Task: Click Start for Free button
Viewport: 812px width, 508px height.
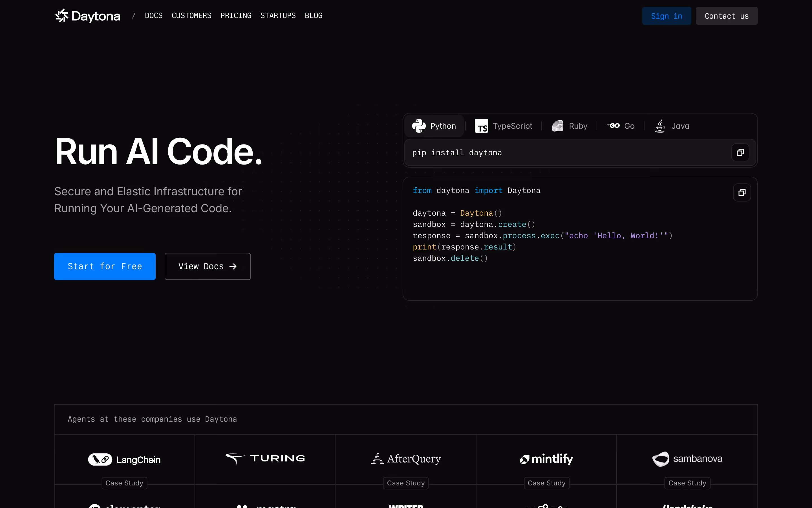Action: pyautogui.click(x=105, y=266)
